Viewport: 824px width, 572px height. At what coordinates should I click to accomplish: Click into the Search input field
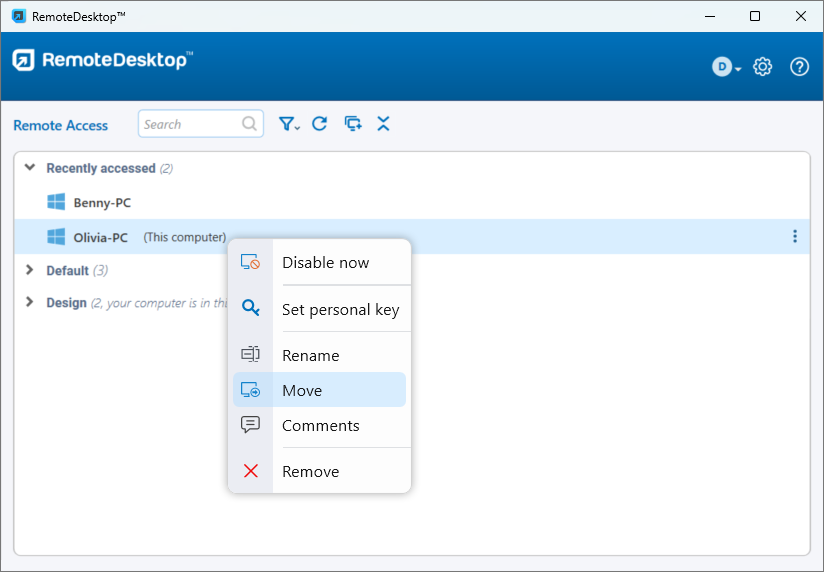pyautogui.click(x=190, y=124)
